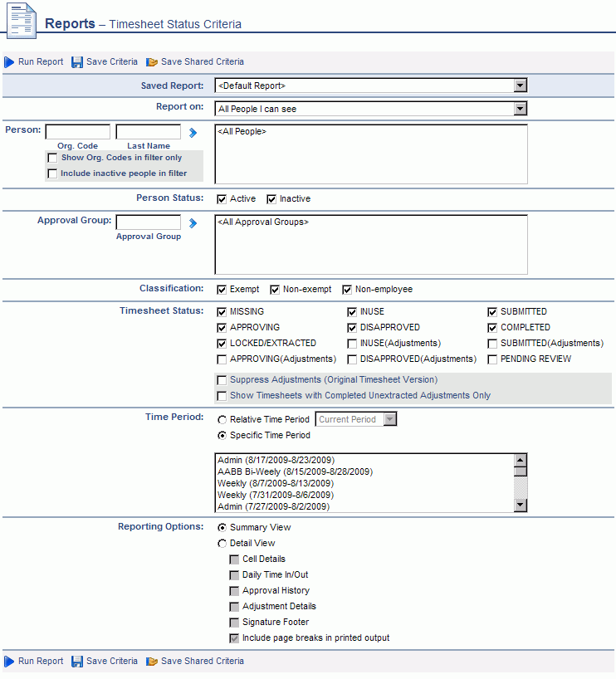This screenshot has width=616, height=679.
Task: Select the Summary View radio button
Action: click(x=222, y=528)
